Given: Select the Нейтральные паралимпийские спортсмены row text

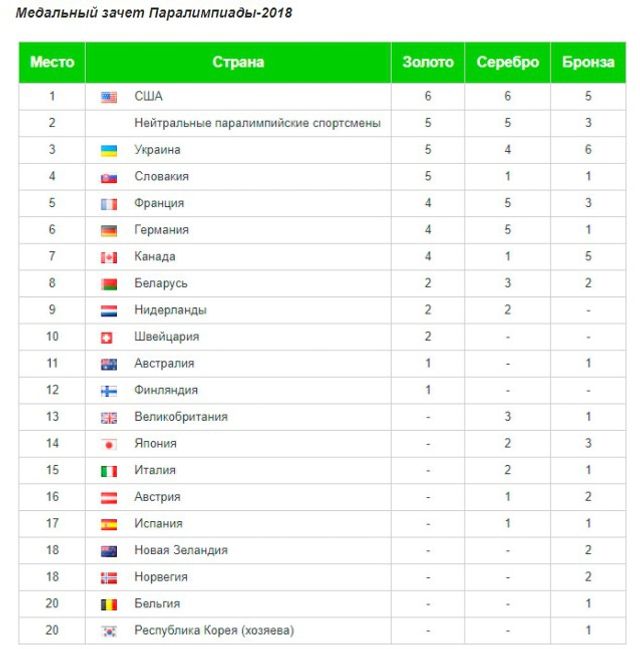Looking at the screenshot, I should point(258,123).
